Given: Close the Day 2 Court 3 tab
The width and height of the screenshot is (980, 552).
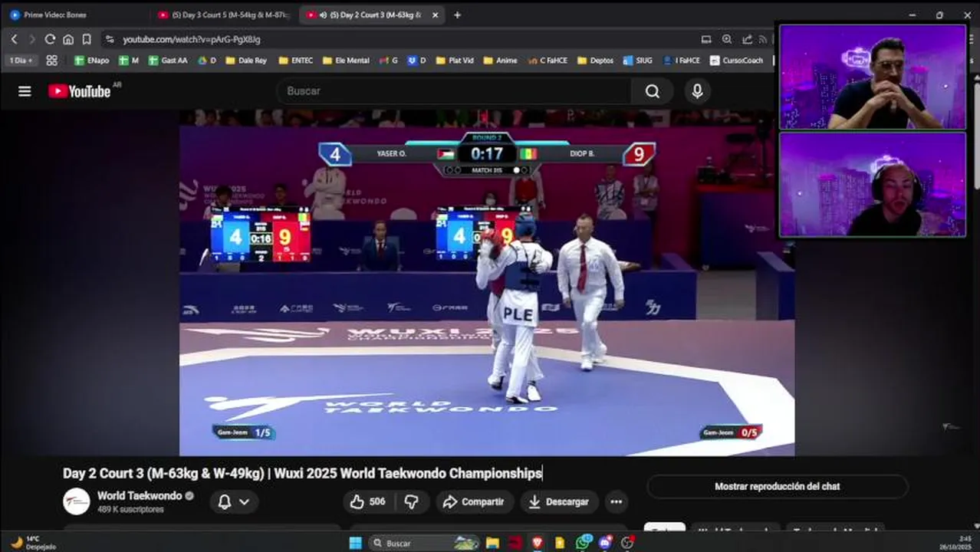Looking at the screenshot, I should click(435, 15).
